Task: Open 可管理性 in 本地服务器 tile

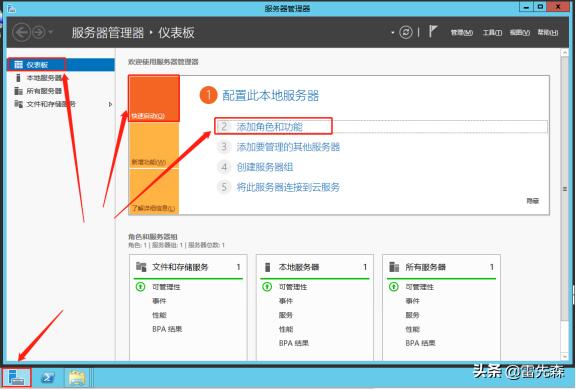Action: coord(293,287)
